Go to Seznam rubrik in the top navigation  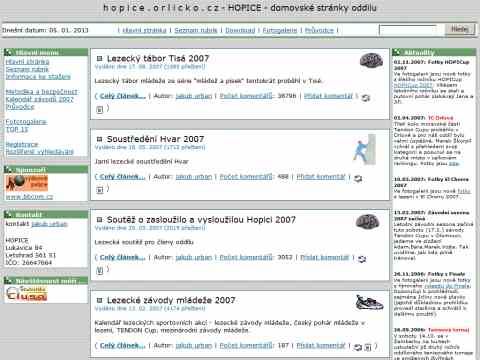point(196,30)
